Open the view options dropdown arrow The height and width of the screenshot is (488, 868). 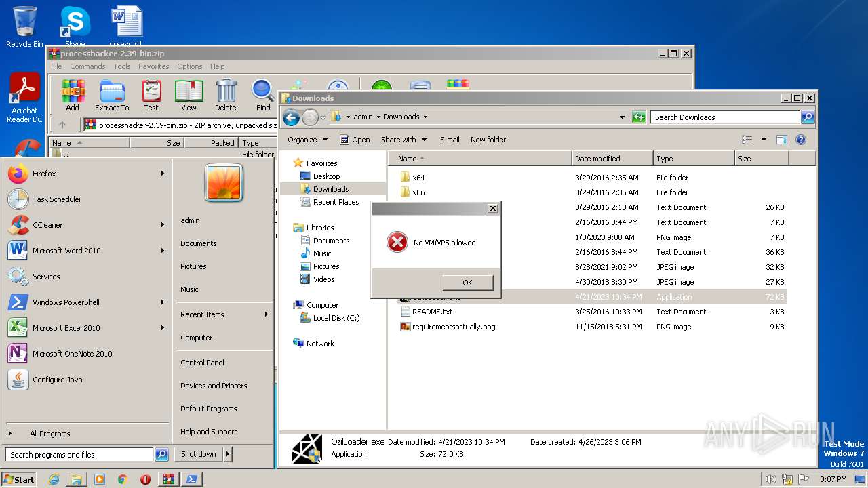pos(764,140)
